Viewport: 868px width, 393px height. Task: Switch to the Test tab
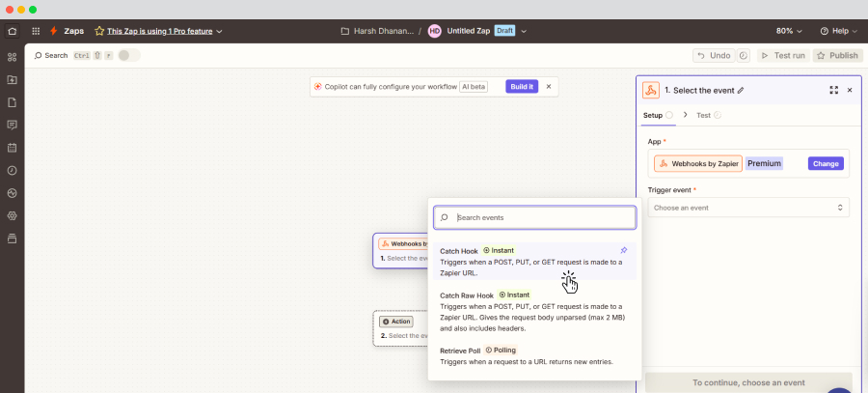703,115
